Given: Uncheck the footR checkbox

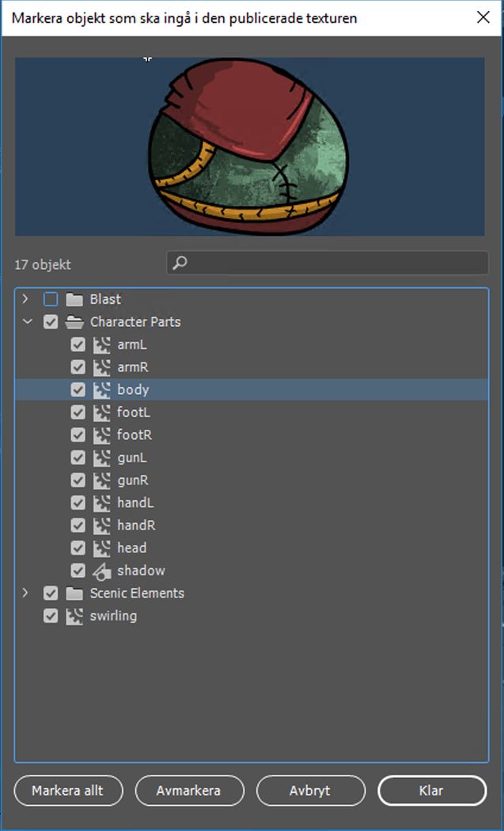Looking at the screenshot, I should 78,435.
